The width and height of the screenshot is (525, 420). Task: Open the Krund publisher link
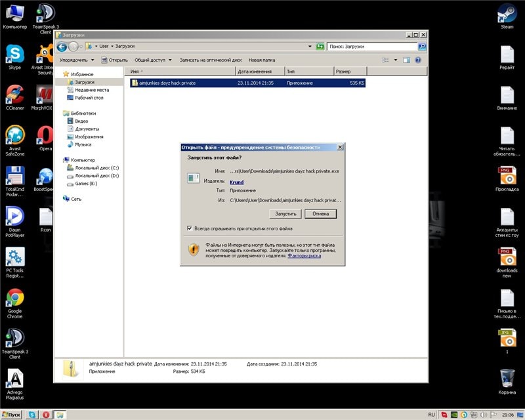[x=236, y=182]
